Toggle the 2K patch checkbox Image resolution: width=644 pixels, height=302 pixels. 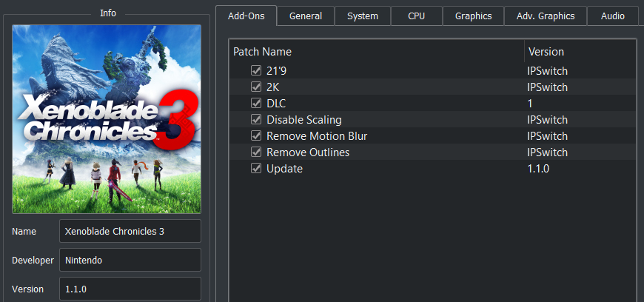(x=256, y=87)
